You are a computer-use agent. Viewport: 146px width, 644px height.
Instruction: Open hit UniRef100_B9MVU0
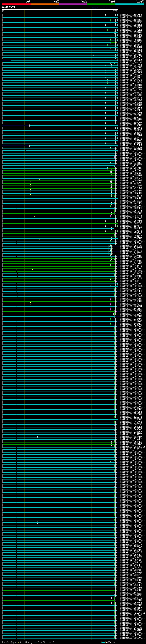(131, 37)
